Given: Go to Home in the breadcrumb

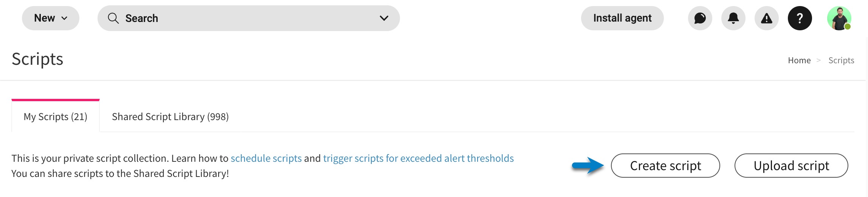Looking at the screenshot, I should pyautogui.click(x=799, y=60).
